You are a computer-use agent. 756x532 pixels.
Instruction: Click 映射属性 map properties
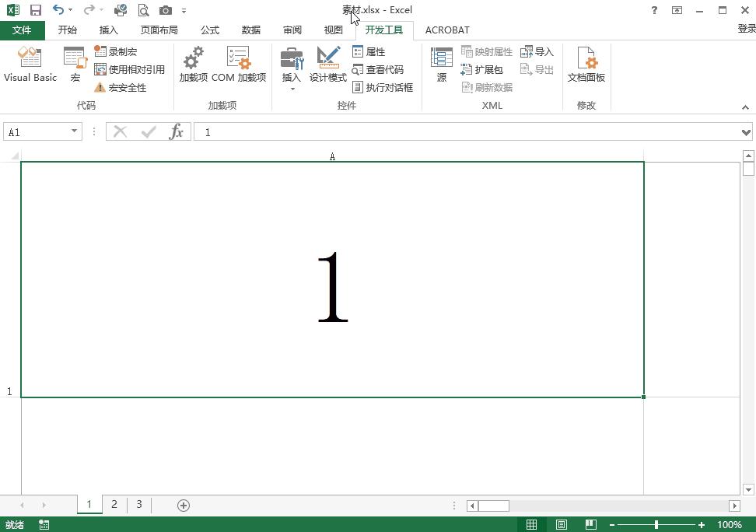(x=487, y=51)
